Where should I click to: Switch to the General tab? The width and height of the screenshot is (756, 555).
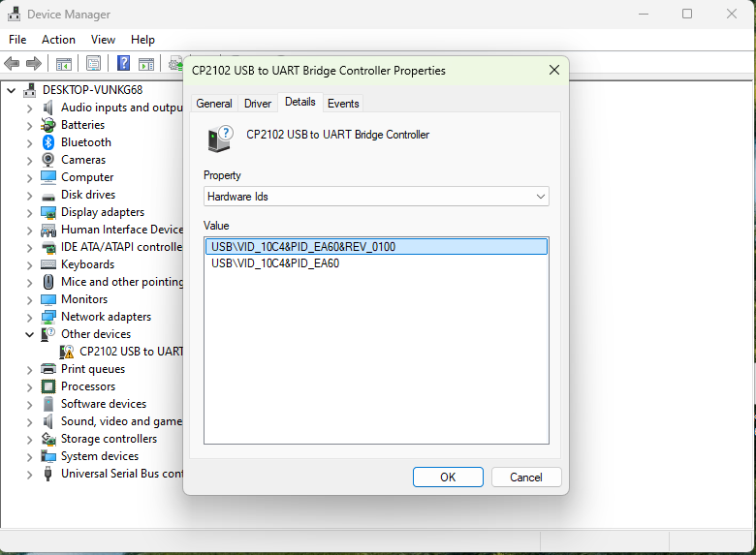click(x=214, y=104)
